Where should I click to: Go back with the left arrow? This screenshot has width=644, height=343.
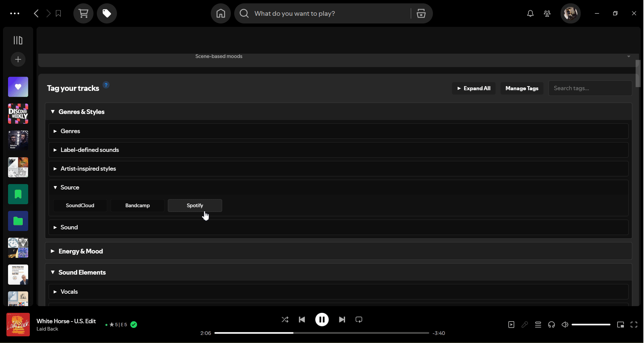pos(36,13)
